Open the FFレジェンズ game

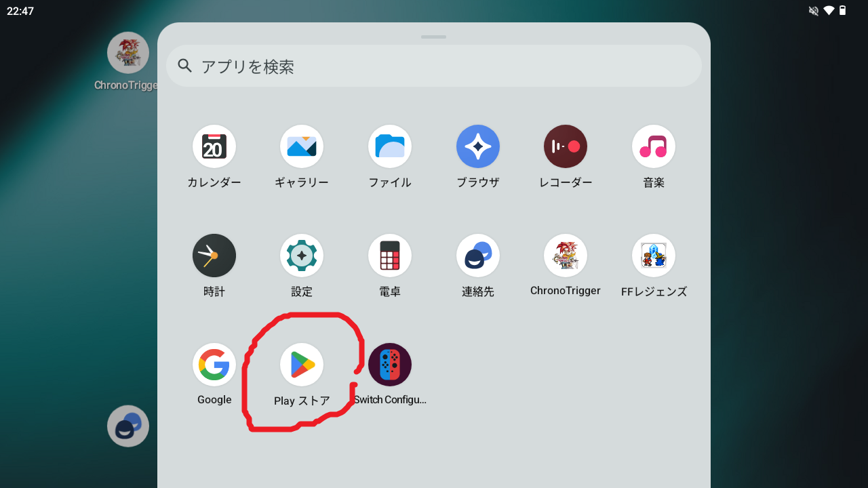654,256
